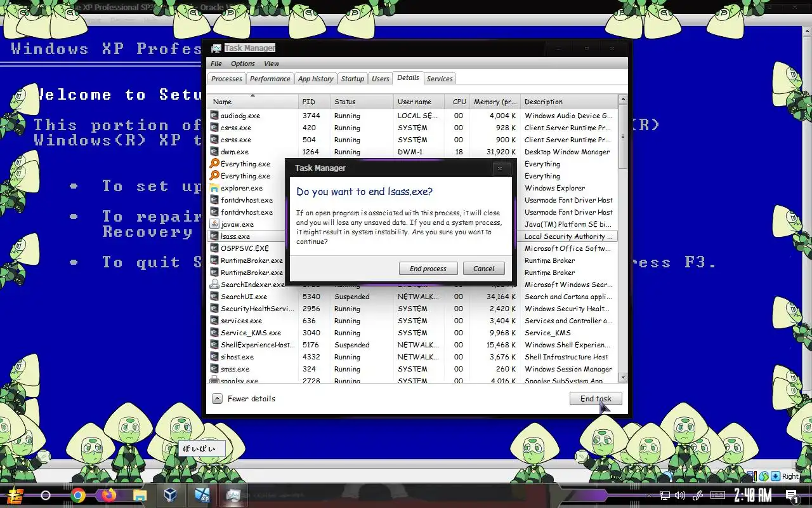This screenshot has width=812, height=508.
Task: Confirm End process for lsass.exe
Action: (x=428, y=269)
